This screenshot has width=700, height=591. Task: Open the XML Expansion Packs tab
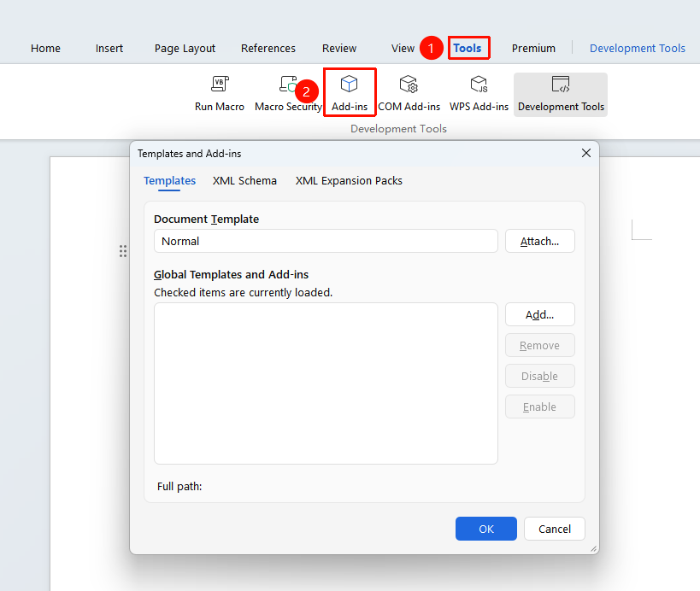pyautogui.click(x=349, y=181)
